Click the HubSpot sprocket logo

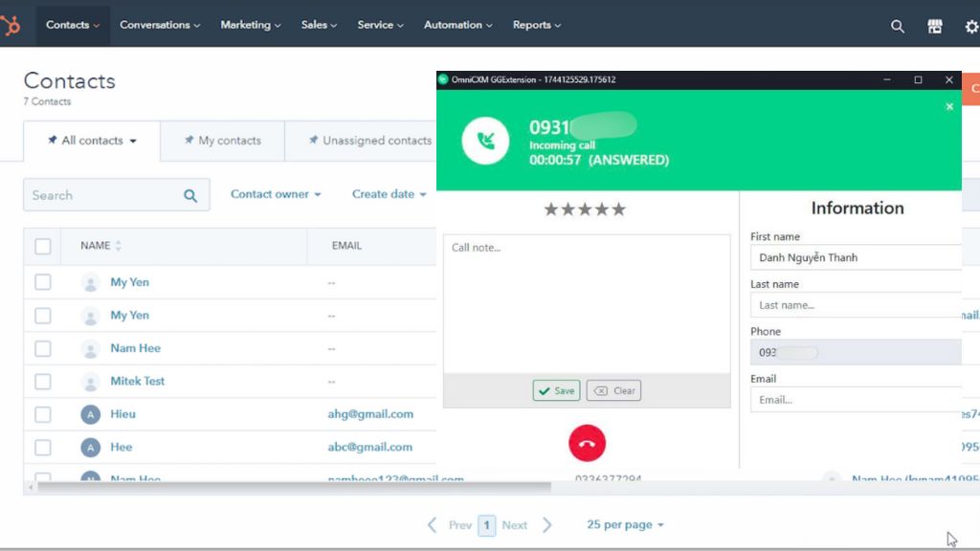[10, 25]
